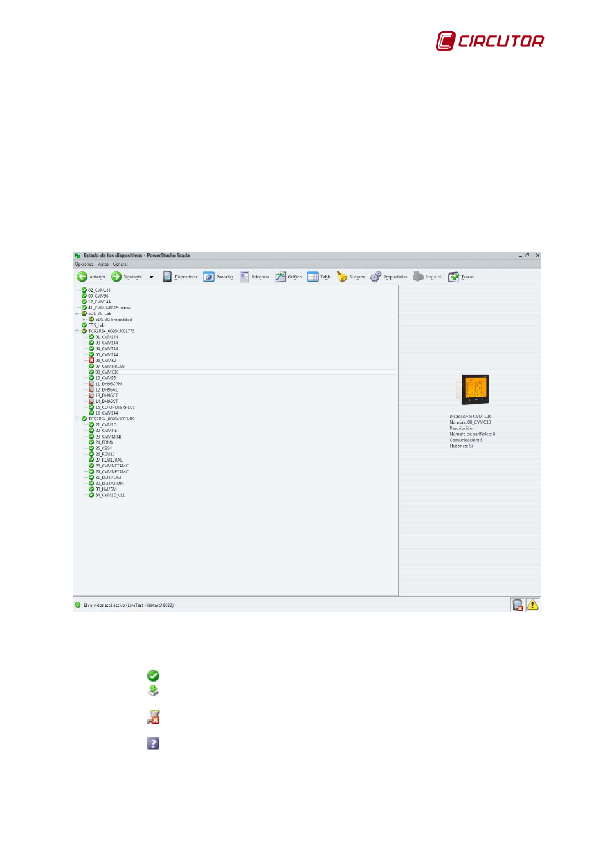Viewport: 614px width, 868px height.
Task: Select device 22_CVMNET
Action: point(107,431)
